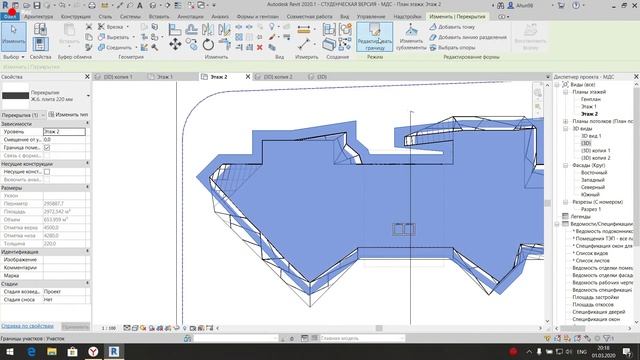Collapse the Фасады (Круг) tree node
Image resolution: width=640 pixels, height=360 pixels.
[x=566, y=165]
